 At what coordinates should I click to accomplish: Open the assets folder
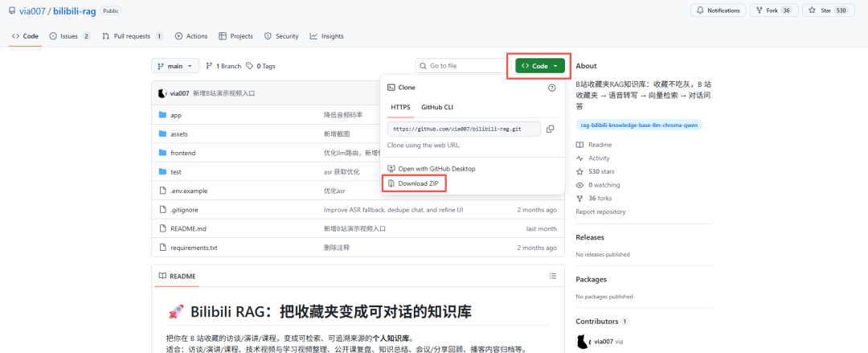click(179, 134)
